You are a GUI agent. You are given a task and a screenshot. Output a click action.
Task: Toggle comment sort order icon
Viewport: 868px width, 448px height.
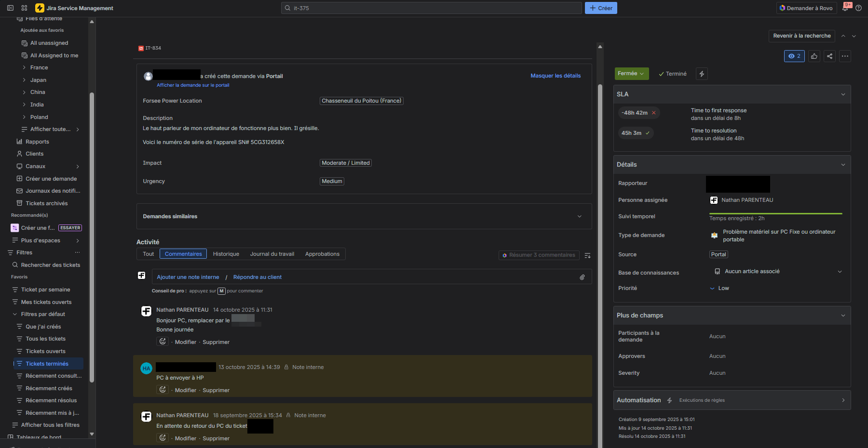point(587,255)
